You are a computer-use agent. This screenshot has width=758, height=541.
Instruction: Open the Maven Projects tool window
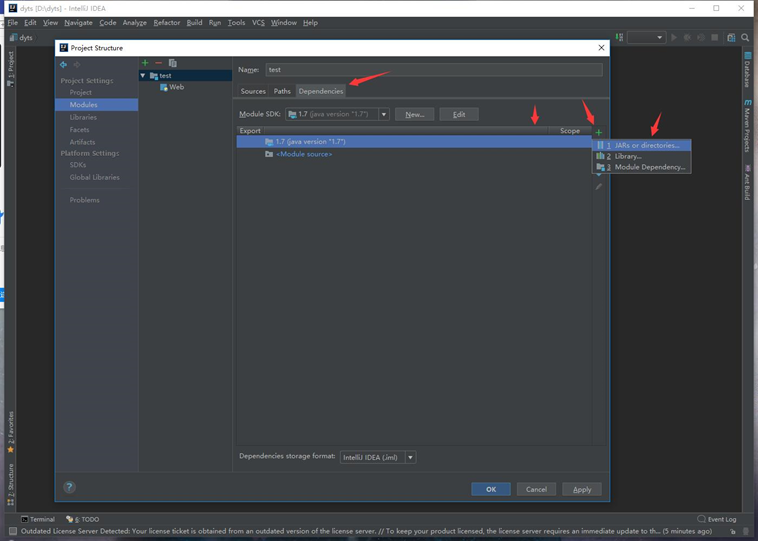747,126
